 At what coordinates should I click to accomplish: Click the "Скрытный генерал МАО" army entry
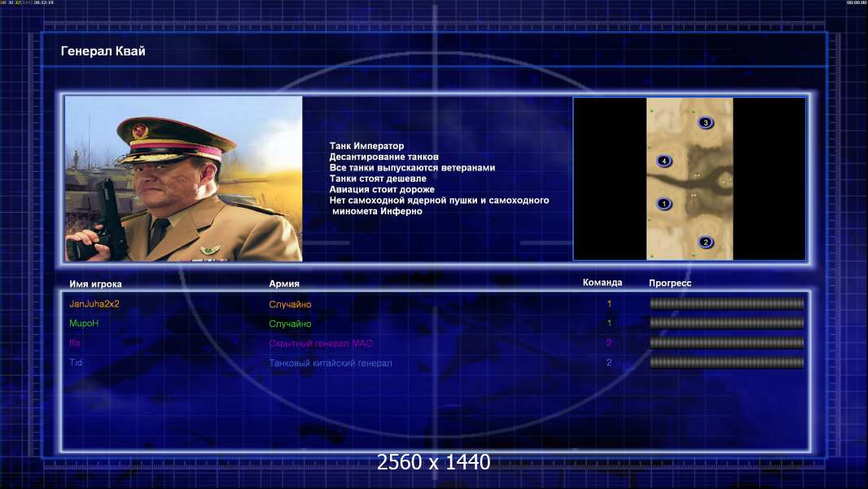coord(321,343)
